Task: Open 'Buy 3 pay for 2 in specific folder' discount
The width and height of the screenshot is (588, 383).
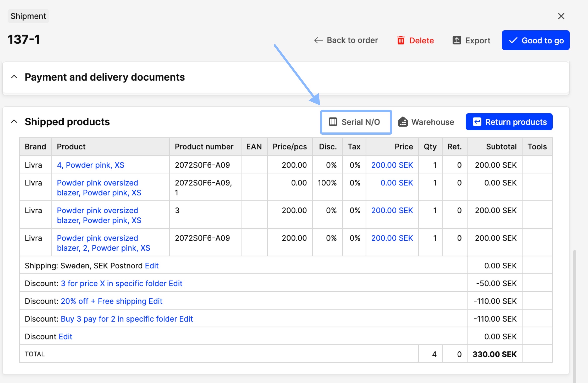Action: (119, 319)
